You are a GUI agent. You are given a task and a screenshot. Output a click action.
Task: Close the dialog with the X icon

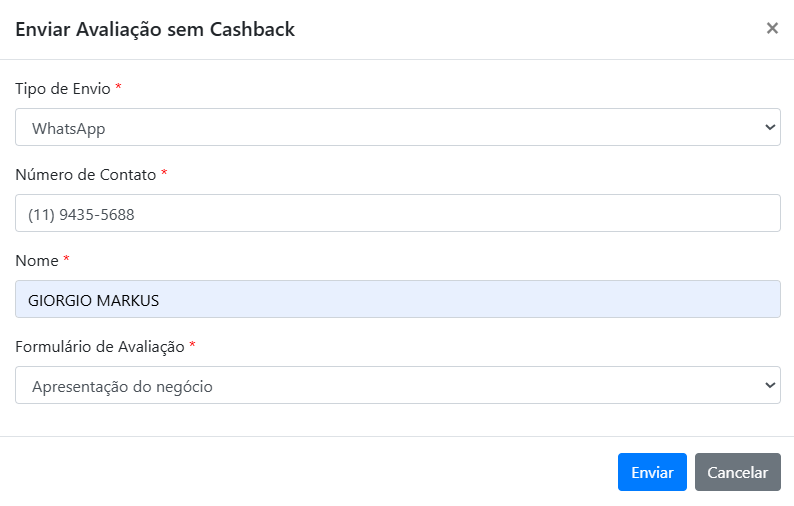click(x=772, y=28)
